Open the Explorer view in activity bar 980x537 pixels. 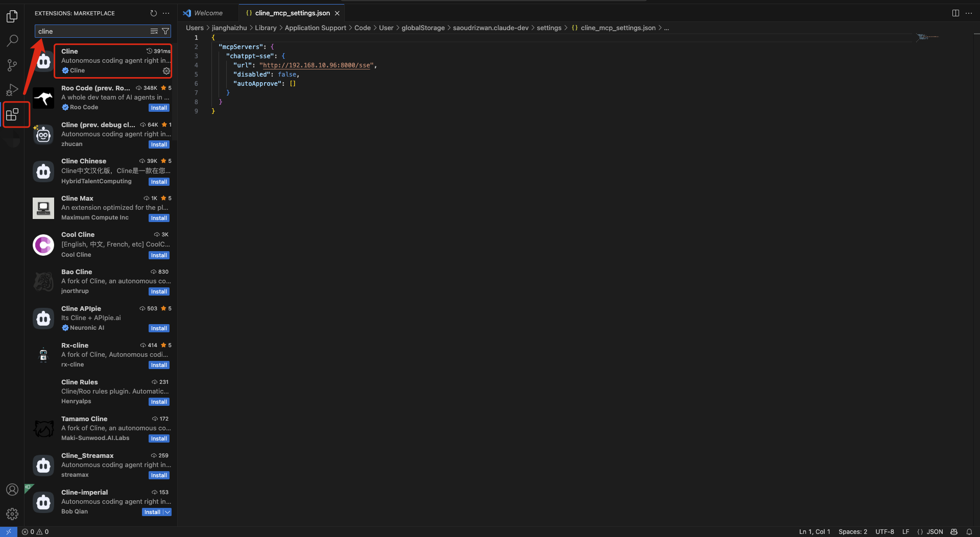[12, 16]
